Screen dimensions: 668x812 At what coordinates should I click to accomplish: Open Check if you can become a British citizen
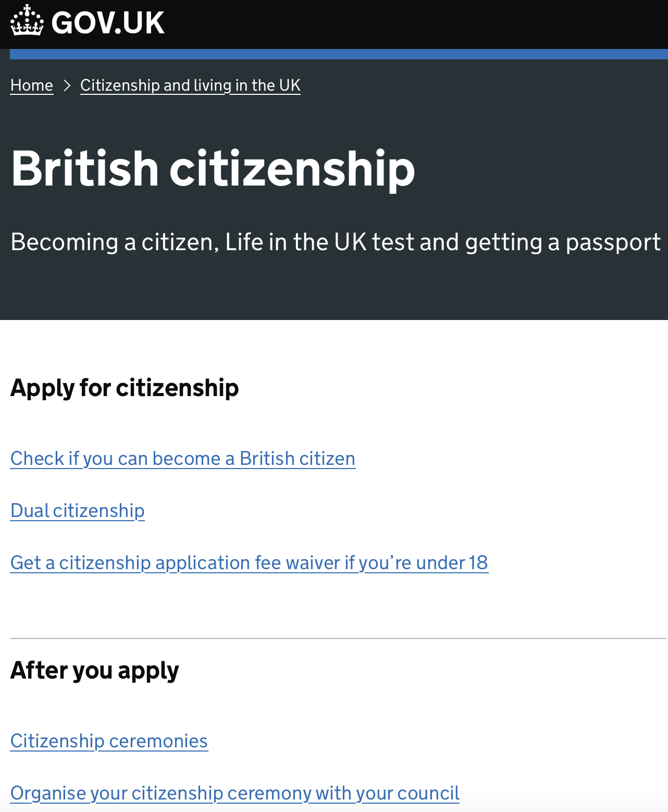point(183,459)
